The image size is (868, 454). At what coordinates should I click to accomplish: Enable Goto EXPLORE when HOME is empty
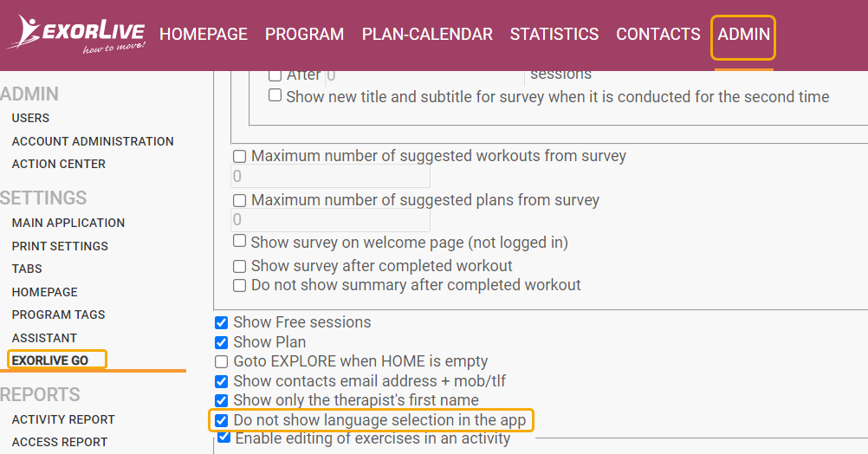tap(222, 361)
